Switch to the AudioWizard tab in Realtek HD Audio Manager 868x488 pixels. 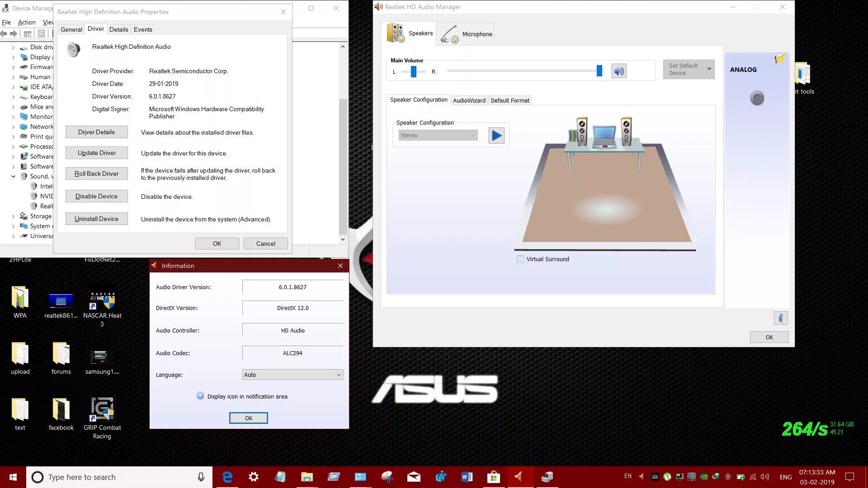click(x=469, y=100)
